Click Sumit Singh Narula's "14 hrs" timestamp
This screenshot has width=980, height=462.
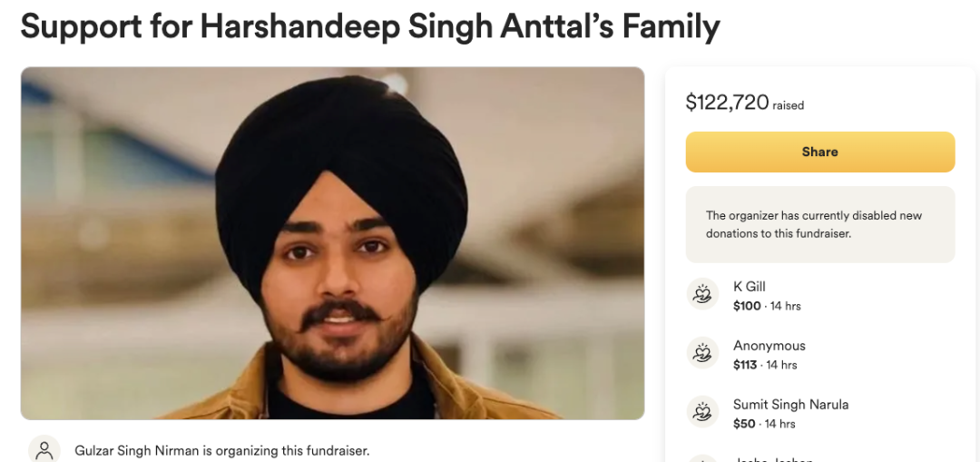779,424
